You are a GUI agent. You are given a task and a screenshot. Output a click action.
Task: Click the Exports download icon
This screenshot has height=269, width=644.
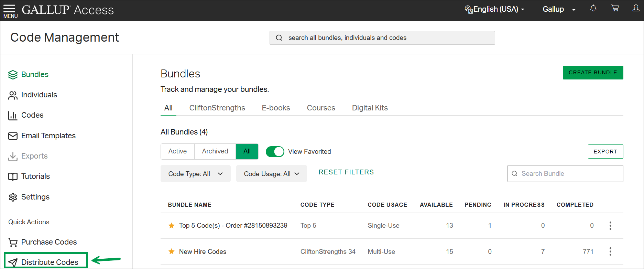pos(13,157)
